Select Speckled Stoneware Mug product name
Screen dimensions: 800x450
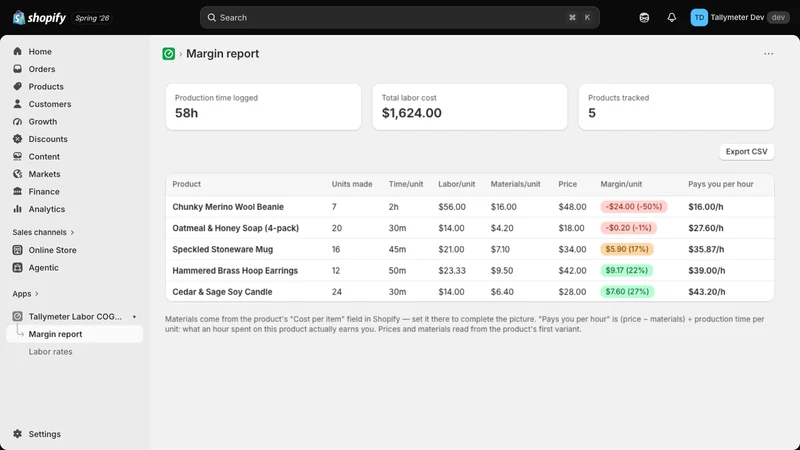click(x=222, y=249)
